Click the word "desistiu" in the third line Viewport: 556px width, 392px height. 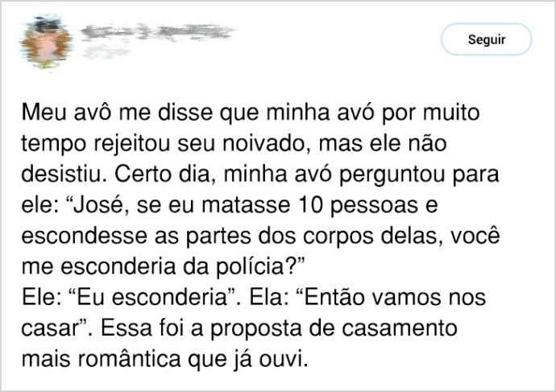[62, 175]
